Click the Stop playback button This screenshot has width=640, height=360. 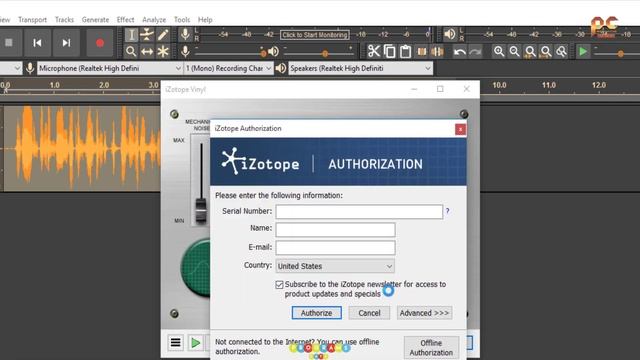9,42
